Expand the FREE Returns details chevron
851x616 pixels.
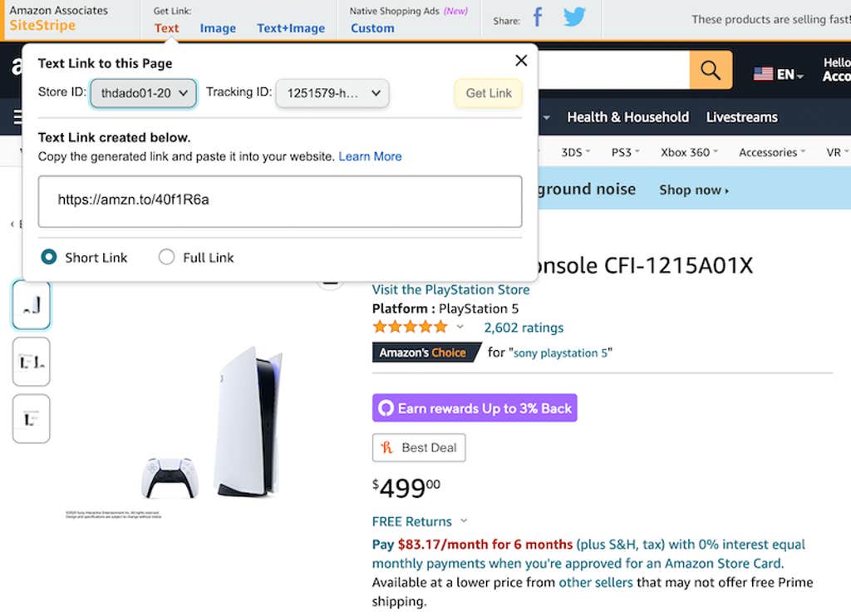click(x=464, y=521)
